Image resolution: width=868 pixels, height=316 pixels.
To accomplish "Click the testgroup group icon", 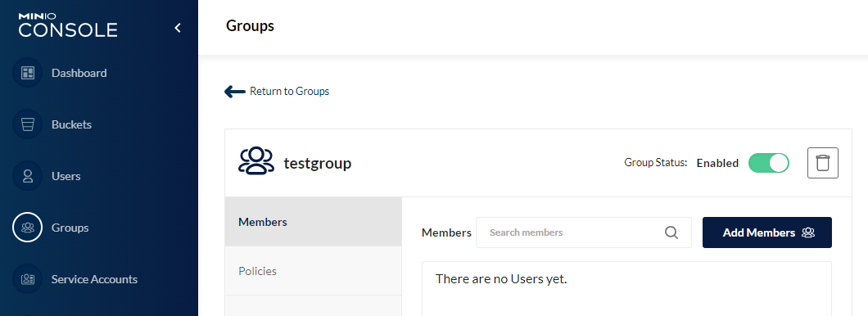I will click(256, 161).
